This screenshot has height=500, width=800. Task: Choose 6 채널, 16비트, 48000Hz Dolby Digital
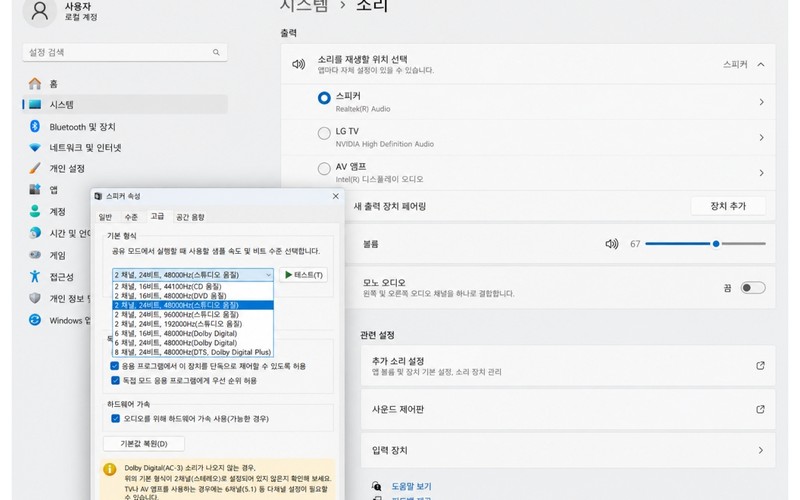click(x=193, y=333)
